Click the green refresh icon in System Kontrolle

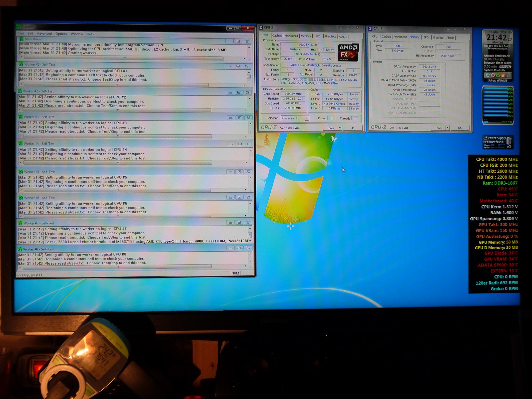click(498, 75)
